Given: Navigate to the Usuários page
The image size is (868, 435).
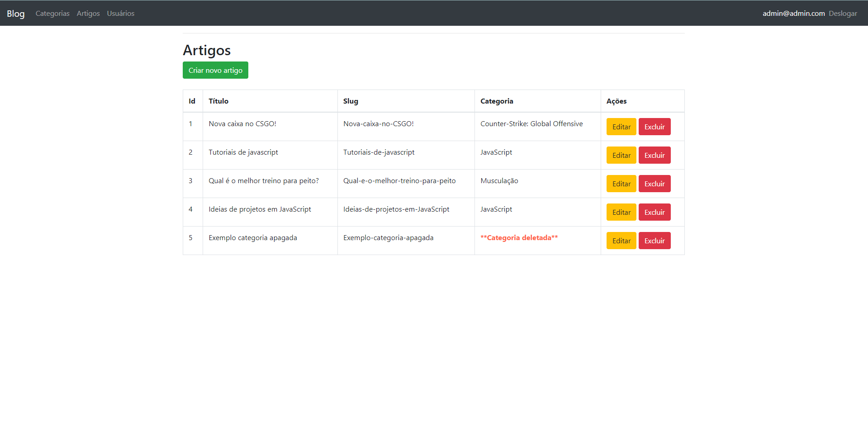Looking at the screenshot, I should [x=120, y=13].
